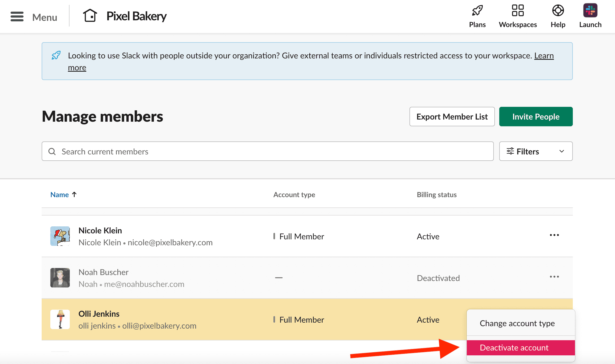Click Active status in Olli Jenkins' row
Screen dimensions: 615x364
click(x=428, y=320)
